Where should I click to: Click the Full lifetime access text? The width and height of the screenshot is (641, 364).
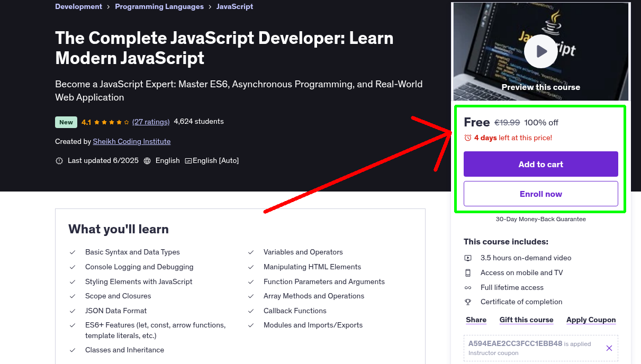point(512,288)
